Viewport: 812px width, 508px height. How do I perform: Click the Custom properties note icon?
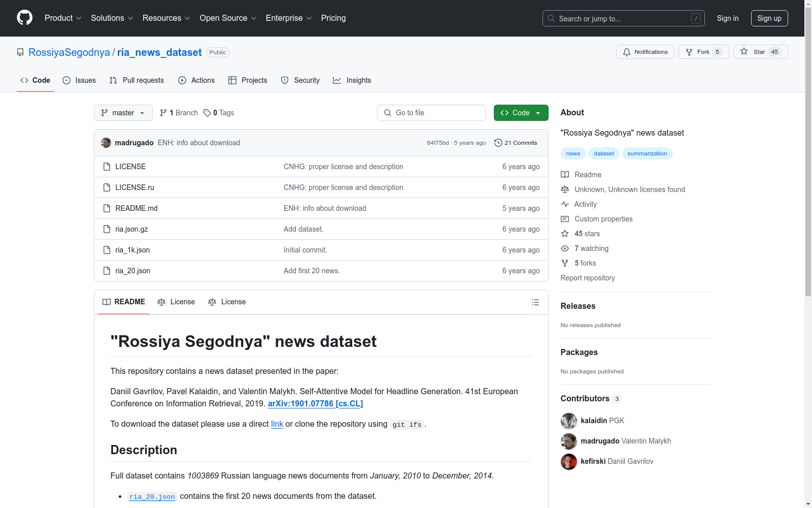[565, 219]
